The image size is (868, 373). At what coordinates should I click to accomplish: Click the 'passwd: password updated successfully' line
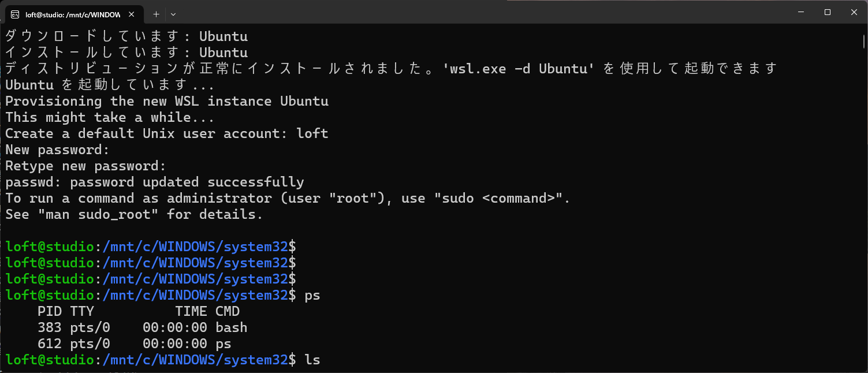click(155, 182)
